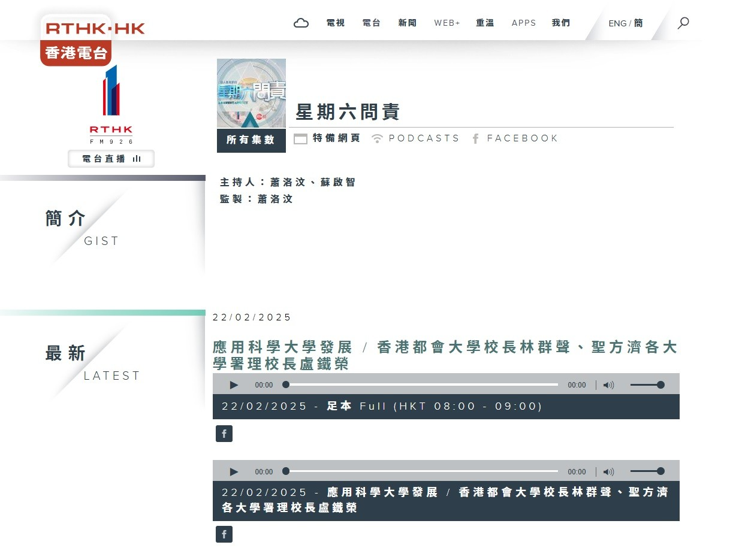Open the WEB+ menu

point(447,23)
